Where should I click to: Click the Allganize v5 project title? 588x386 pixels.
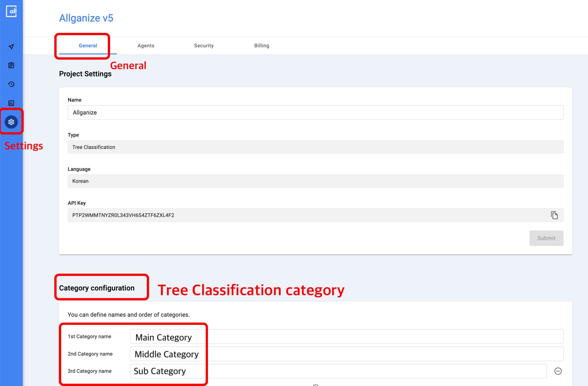point(86,18)
